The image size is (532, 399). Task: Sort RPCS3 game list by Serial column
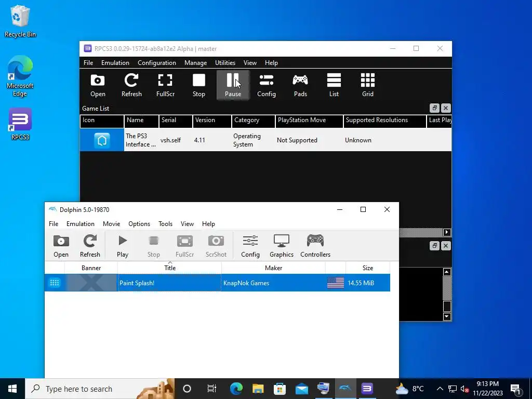tap(176, 120)
